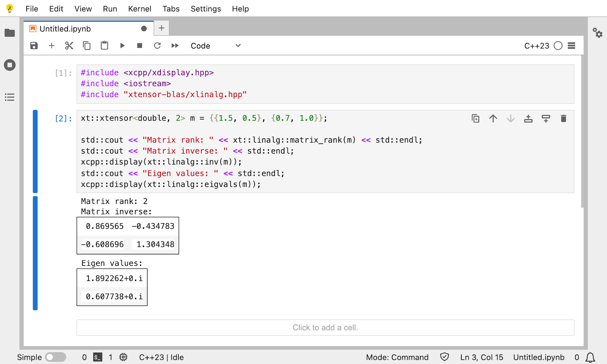
Task: Open the notebook toolbar hamburger menu
Action: click(x=572, y=45)
